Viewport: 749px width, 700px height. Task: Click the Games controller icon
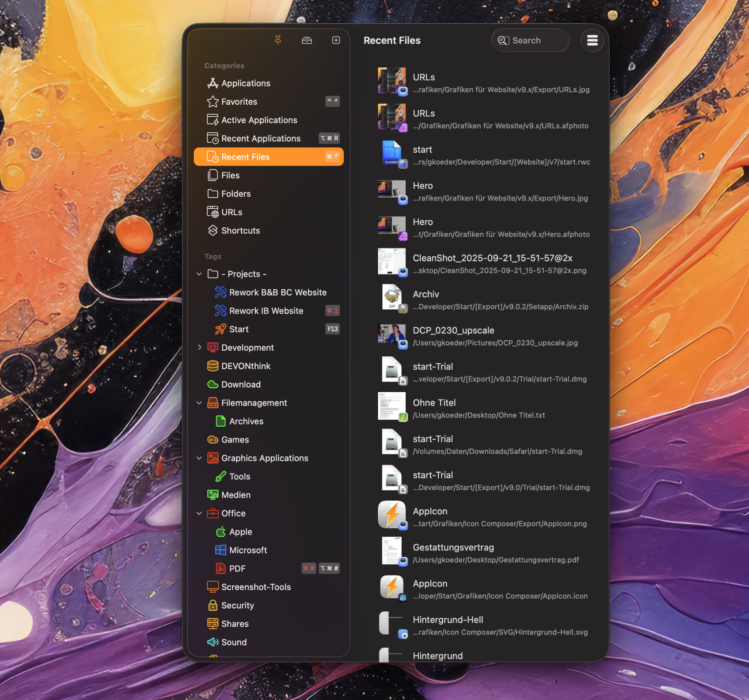click(213, 439)
